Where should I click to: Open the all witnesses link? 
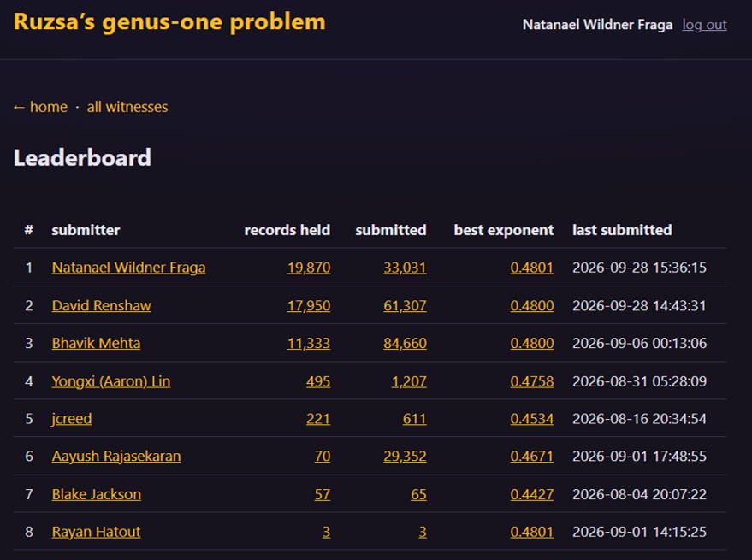[127, 106]
